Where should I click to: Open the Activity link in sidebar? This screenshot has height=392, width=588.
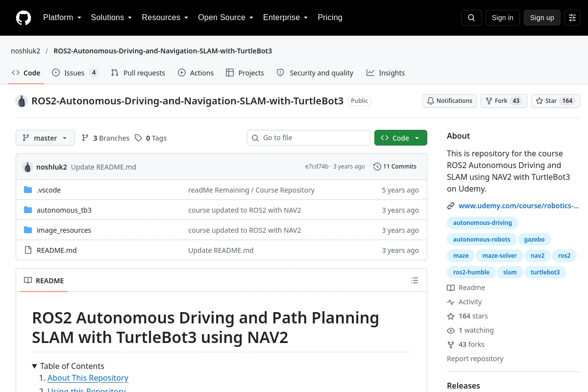click(x=465, y=302)
